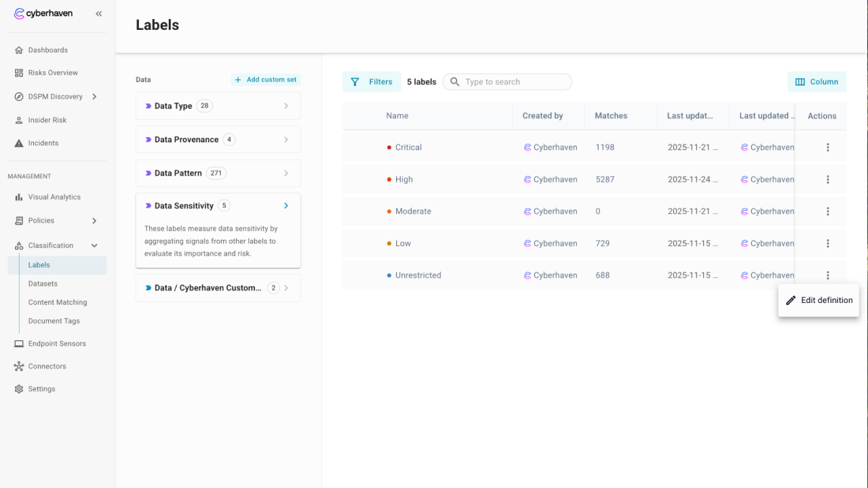
Task: Collapse the sidebar with double-chevron icon
Action: click(99, 14)
